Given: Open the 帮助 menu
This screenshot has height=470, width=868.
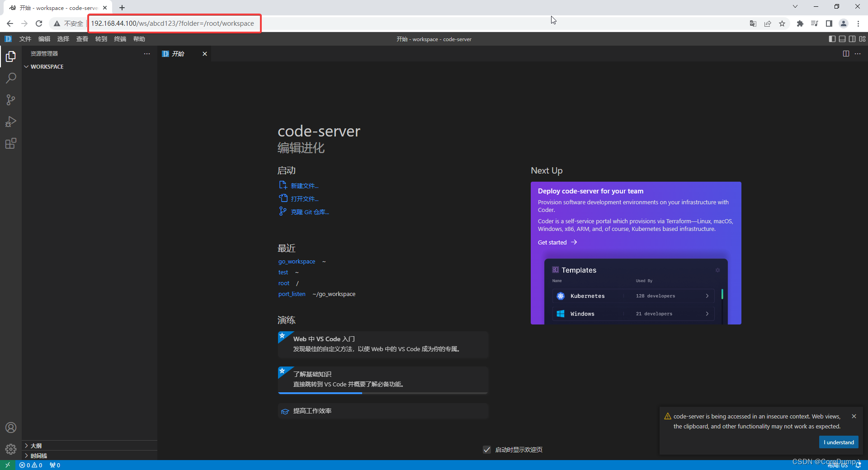Looking at the screenshot, I should pyautogui.click(x=139, y=39).
